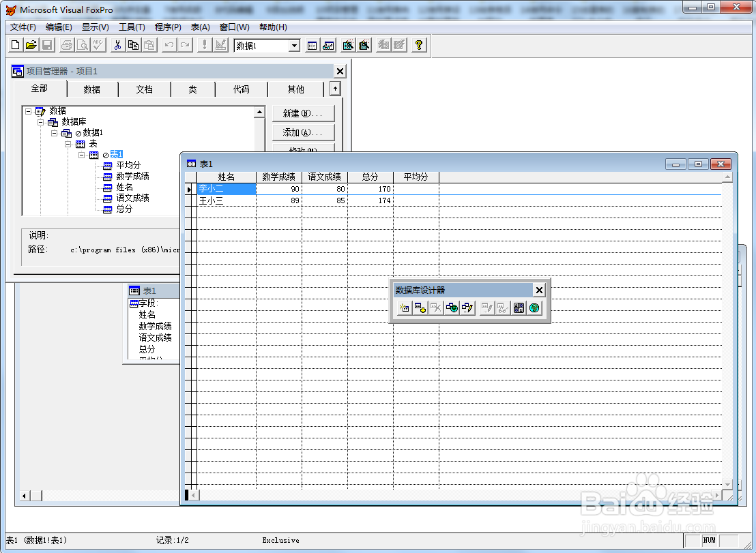Collapse Project Manager with up-arrow button
756x553 pixels.
pos(335,89)
